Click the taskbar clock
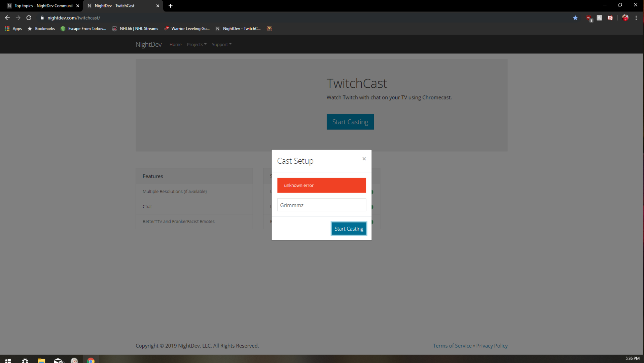The image size is (644, 363). [632, 359]
